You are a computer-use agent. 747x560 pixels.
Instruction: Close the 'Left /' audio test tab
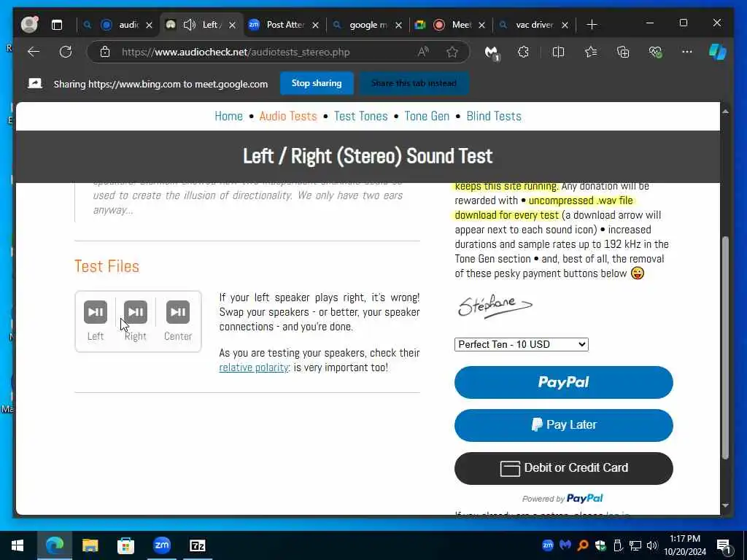(232, 25)
